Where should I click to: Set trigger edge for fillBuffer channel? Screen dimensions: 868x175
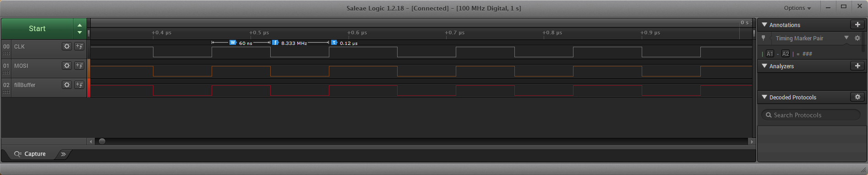tap(79, 85)
